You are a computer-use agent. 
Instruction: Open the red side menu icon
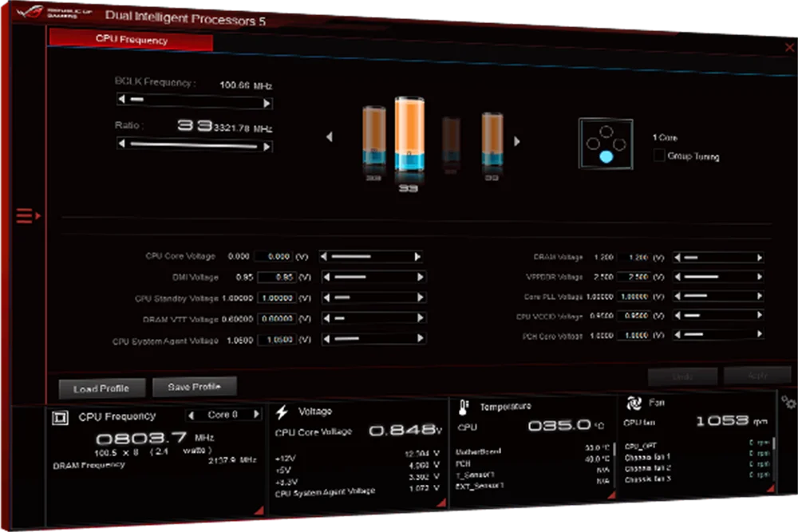pos(27,215)
